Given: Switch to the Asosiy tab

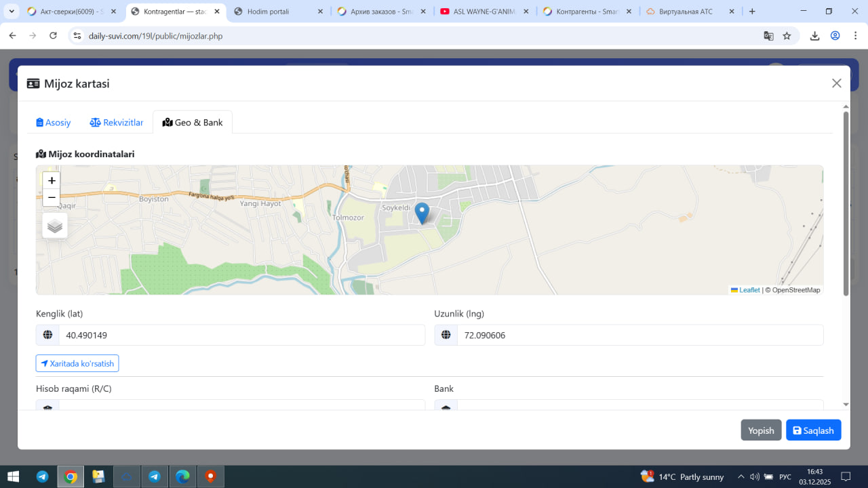Looking at the screenshot, I should pyautogui.click(x=54, y=123).
